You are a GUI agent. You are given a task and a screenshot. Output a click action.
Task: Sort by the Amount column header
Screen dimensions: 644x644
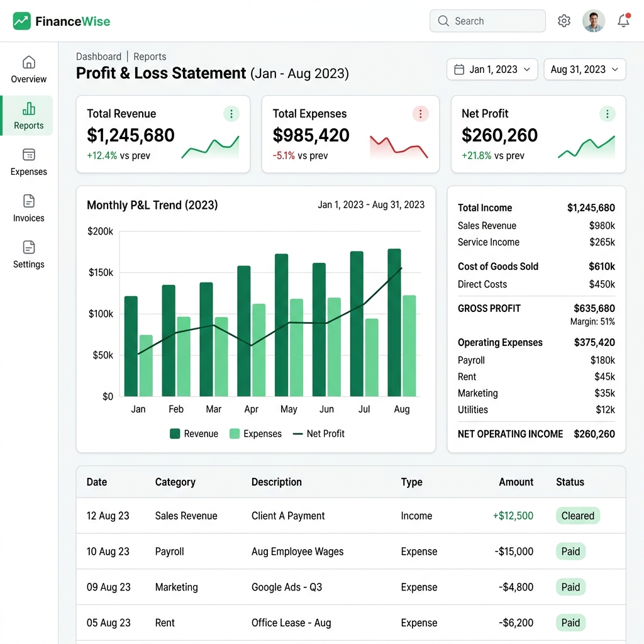point(516,482)
